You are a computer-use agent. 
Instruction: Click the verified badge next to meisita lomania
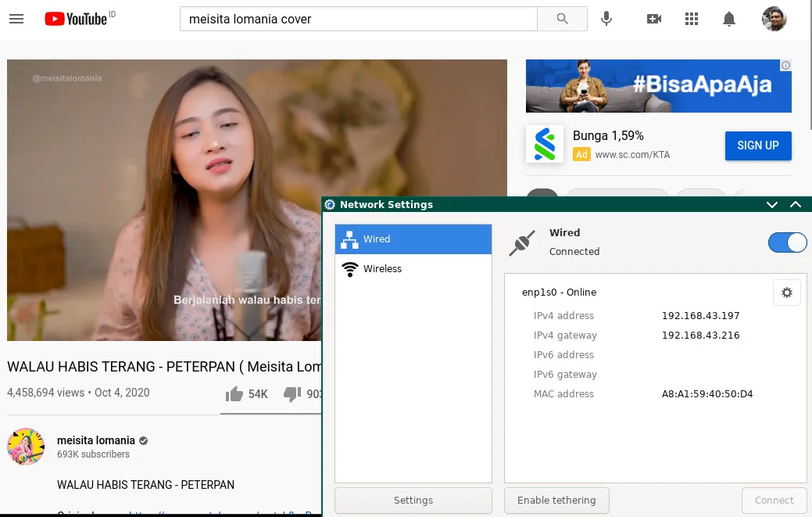[x=144, y=441]
